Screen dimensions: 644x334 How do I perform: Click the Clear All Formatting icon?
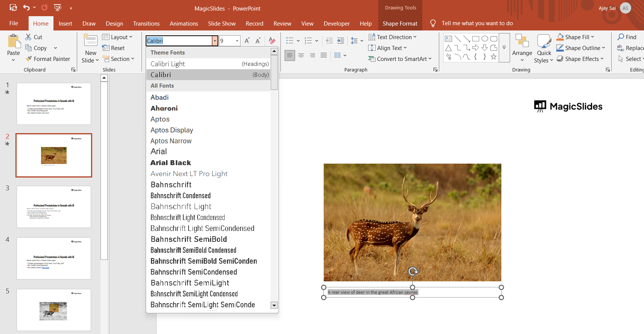click(272, 41)
